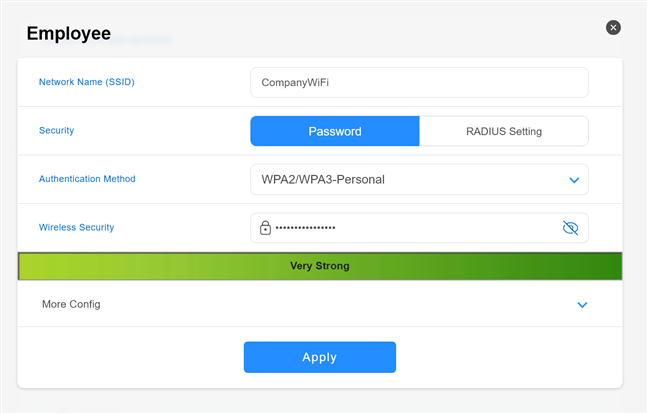Image resolution: width=648 pixels, height=414 pixels.
Task: Click the padlock icon in password field
Action: [265, 228]
